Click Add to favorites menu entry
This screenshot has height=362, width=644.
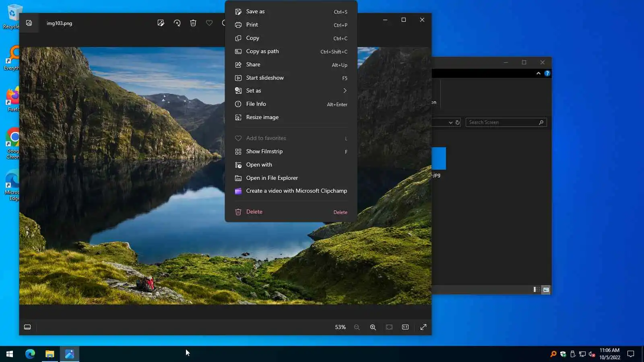[x=291, y=138]
